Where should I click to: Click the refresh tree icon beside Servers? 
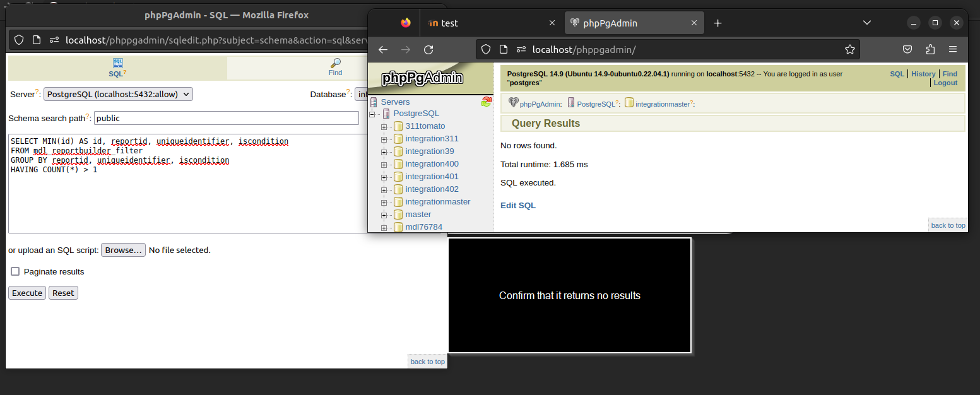tap(486, 102)
